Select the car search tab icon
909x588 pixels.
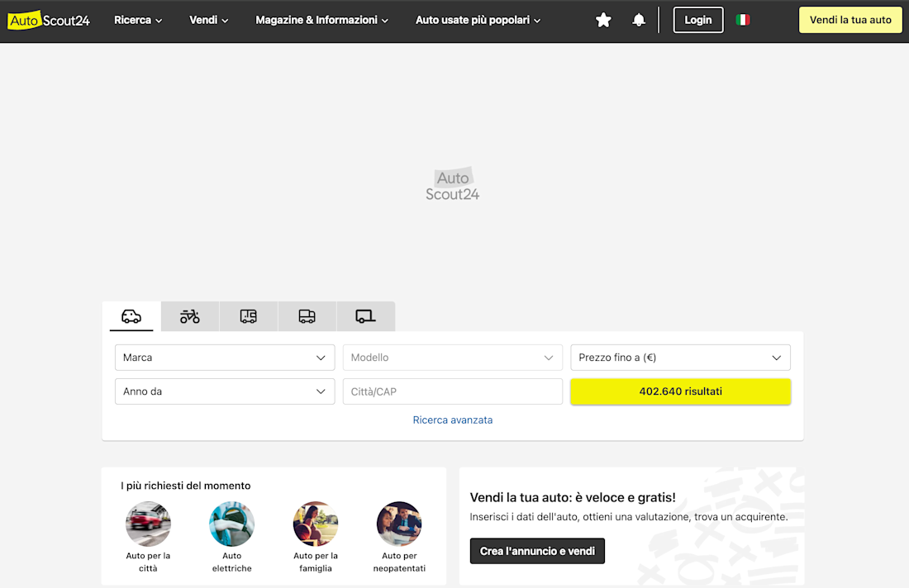pos(131,316)
